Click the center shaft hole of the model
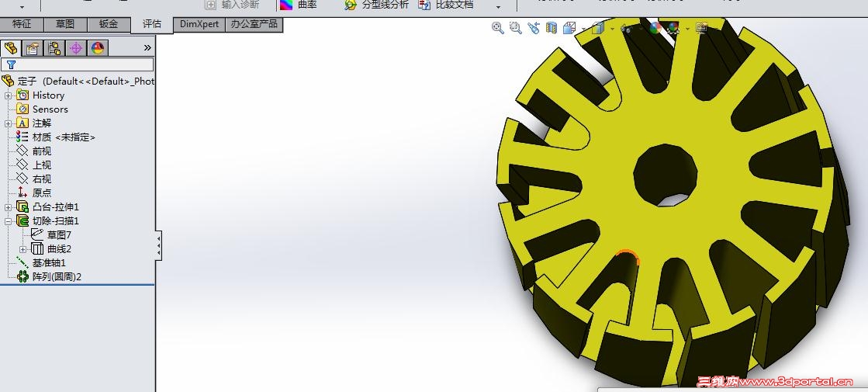This screenshot has width=868, height=392. pyautogui.click(x=665, y=175)
